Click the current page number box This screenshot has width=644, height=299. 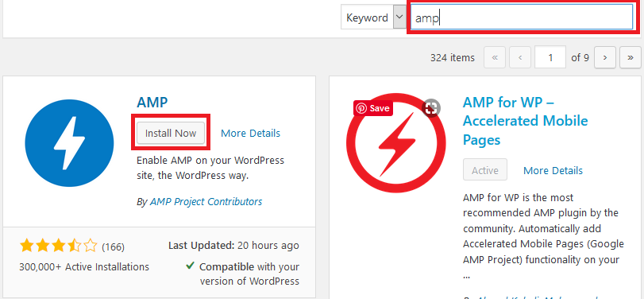[550, 57]
